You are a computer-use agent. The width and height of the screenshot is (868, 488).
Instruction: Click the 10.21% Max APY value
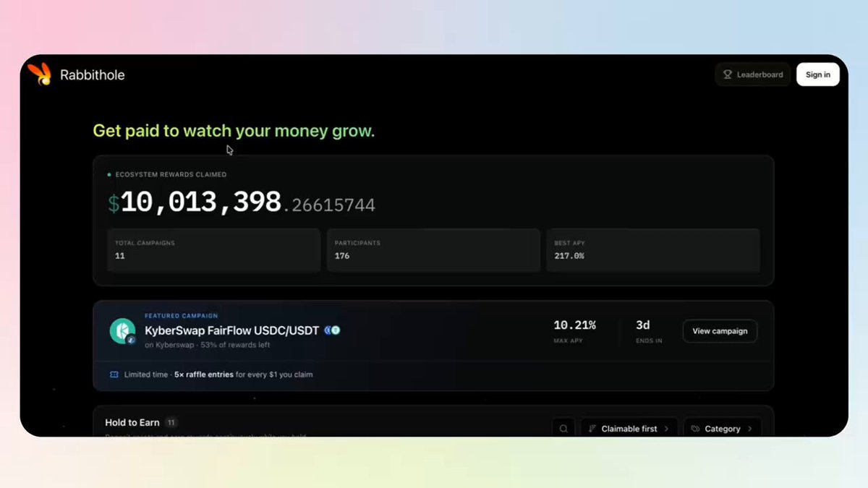click(x=575, y=325)
